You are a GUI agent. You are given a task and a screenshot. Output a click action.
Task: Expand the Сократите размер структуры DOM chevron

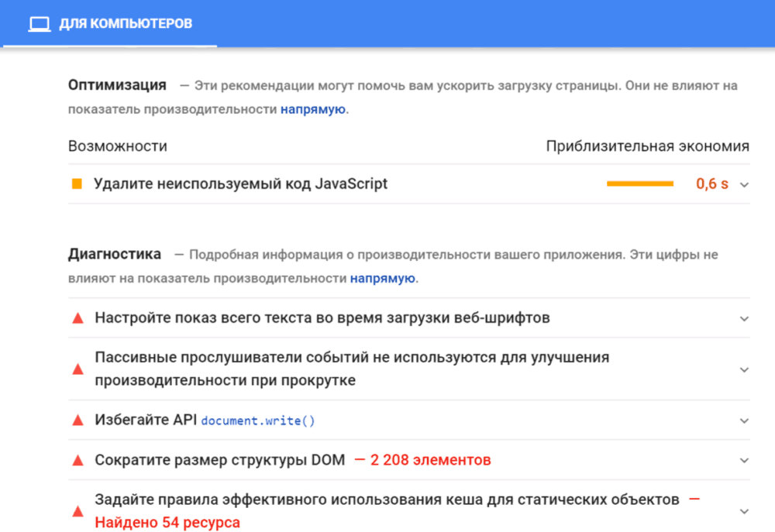(744, 461)
